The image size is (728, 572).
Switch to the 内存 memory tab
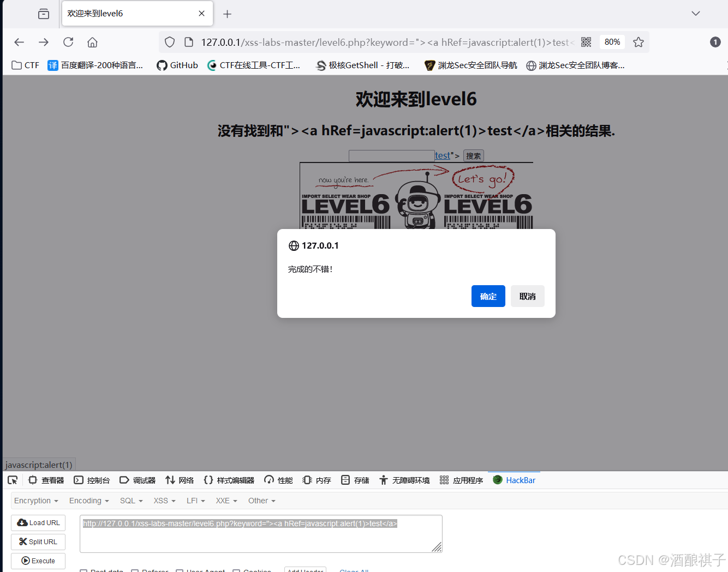pos(317,480)
